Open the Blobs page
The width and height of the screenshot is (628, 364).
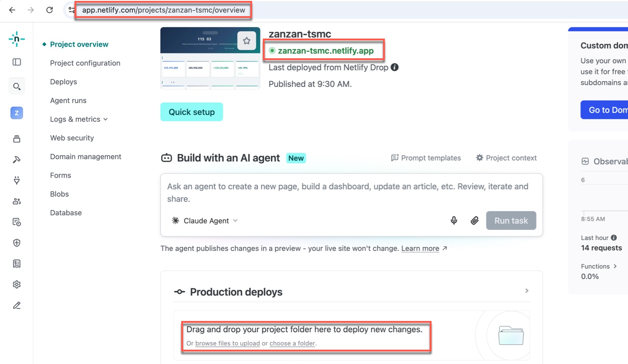(60, 194)
